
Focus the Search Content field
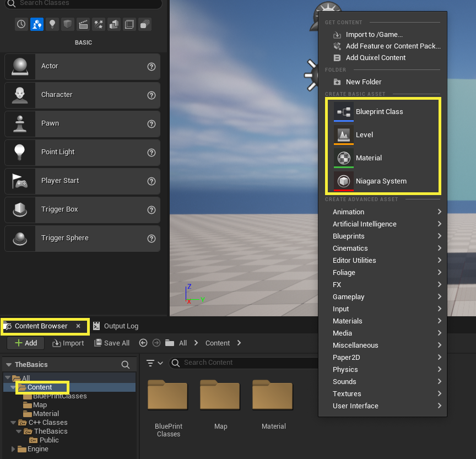pyautogui.click(x=244, y=363)
